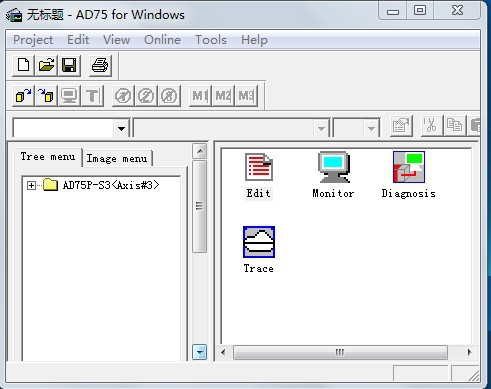
Task: Open the Project menu
Action: [x=33, y=40]
